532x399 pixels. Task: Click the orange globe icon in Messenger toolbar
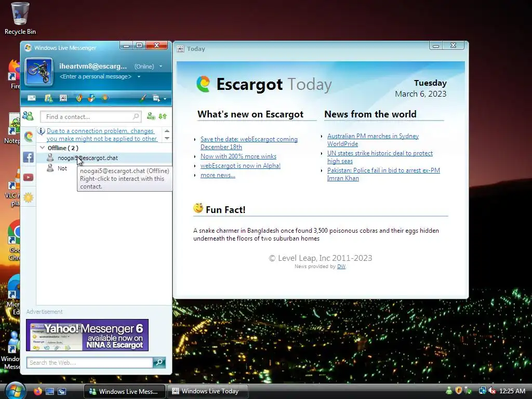[x=105, y=98]
